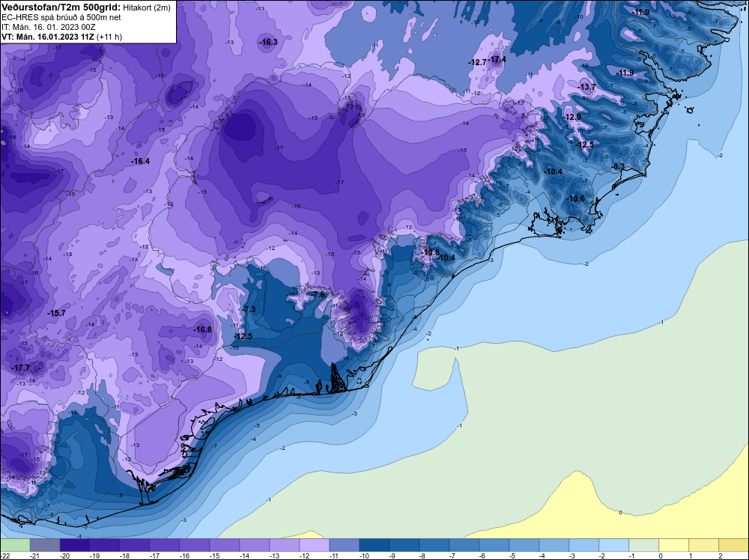
Task: Click the -16.8 spot temperature value
Action: point(202,329)
